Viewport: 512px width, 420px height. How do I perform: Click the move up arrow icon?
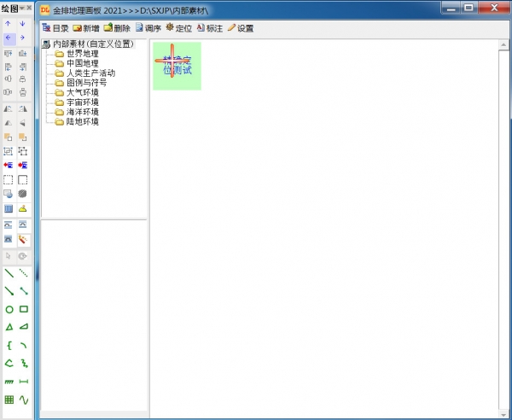coord(9,24)
